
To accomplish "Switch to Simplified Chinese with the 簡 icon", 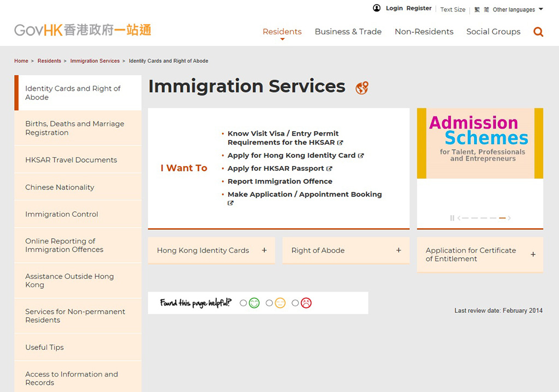I will point(486,10).
